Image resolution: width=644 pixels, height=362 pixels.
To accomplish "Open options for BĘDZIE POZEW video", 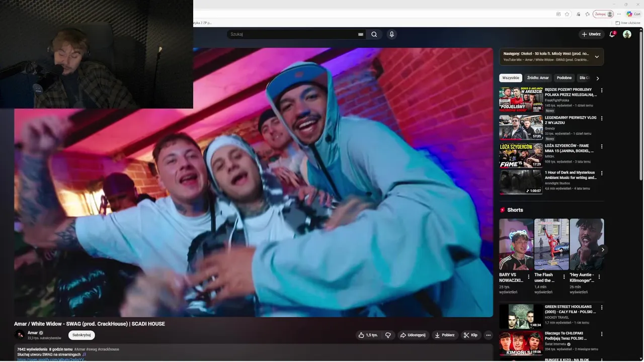I will [x=601, y=90].
